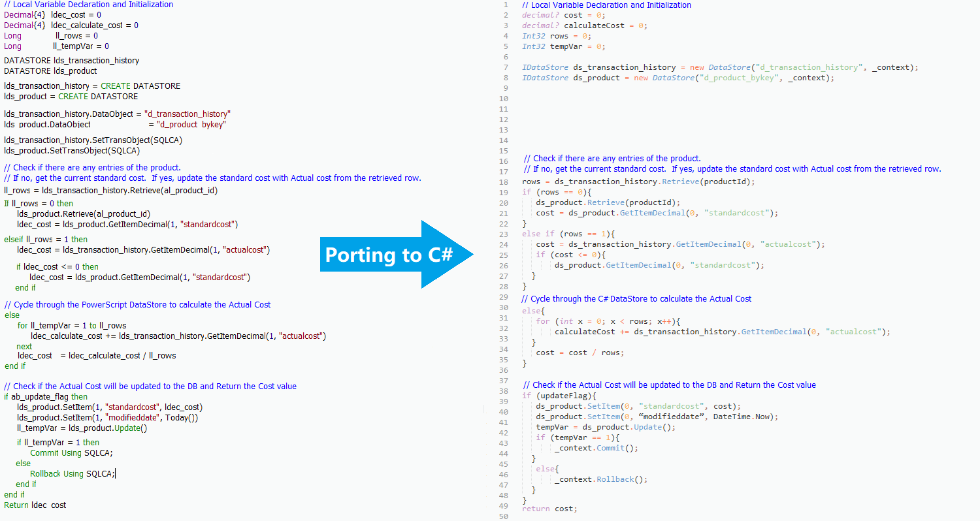Screen dimensions: 980x521
Task: Click "if ab_update_flag then" in the PowerScript code
Action: coord(46,396)
